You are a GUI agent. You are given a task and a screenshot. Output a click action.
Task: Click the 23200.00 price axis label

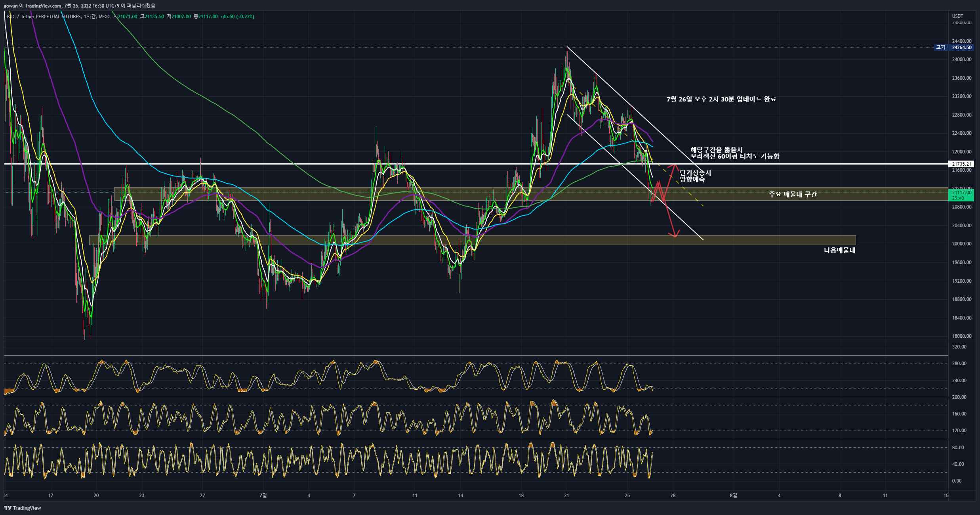pos(962,96)
